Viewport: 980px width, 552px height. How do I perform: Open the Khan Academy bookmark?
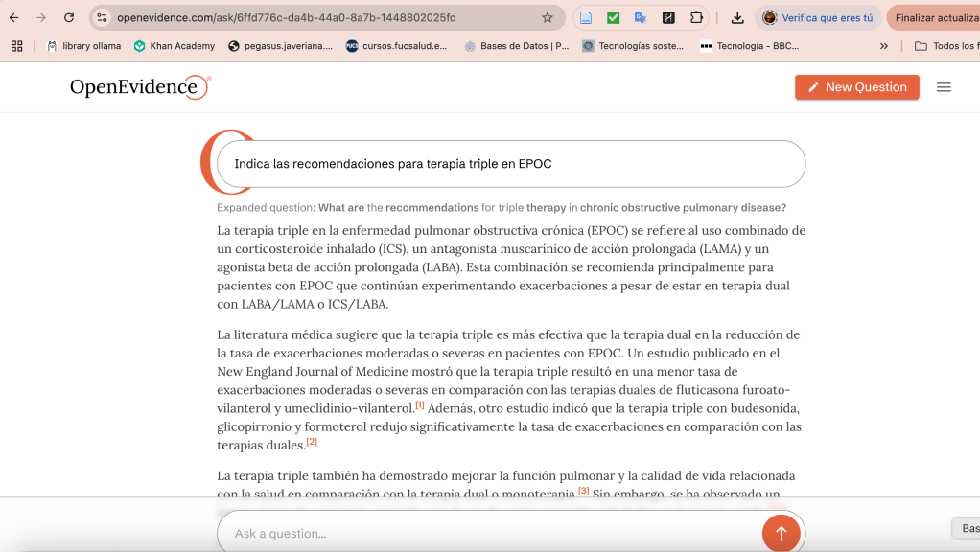174,46
